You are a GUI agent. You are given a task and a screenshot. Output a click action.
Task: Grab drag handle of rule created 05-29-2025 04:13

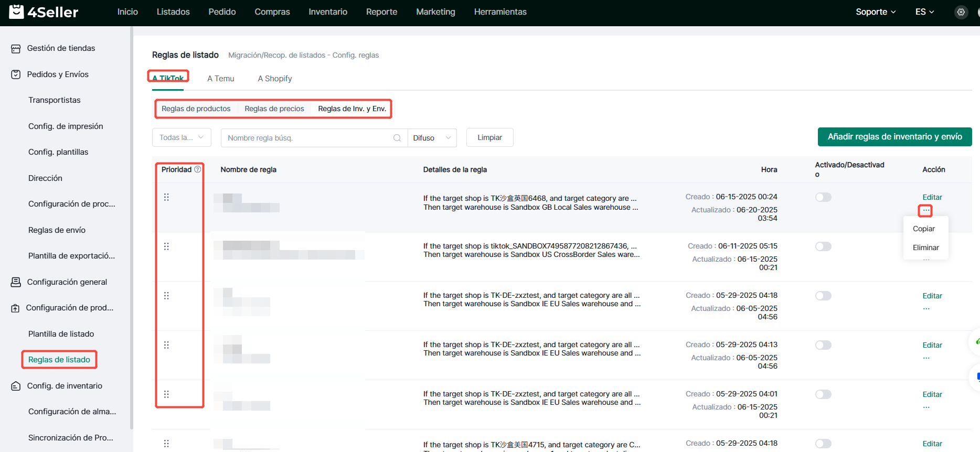click(x=166, y=345)
